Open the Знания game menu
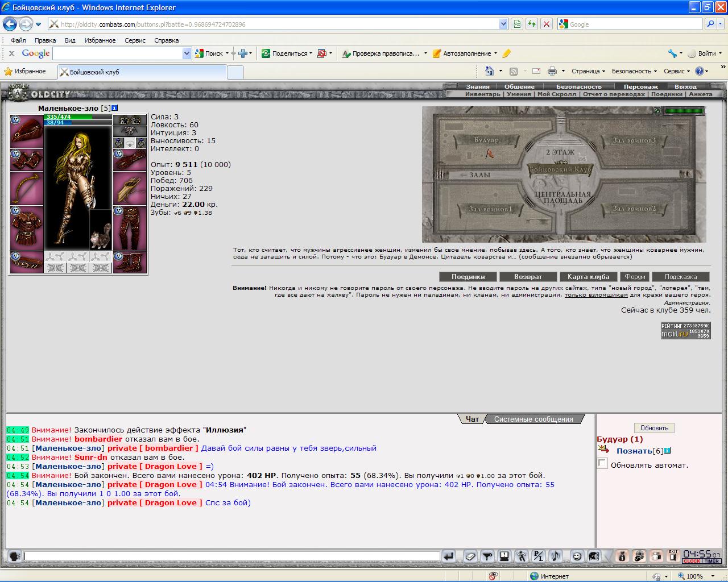 (x=478, y=87)
